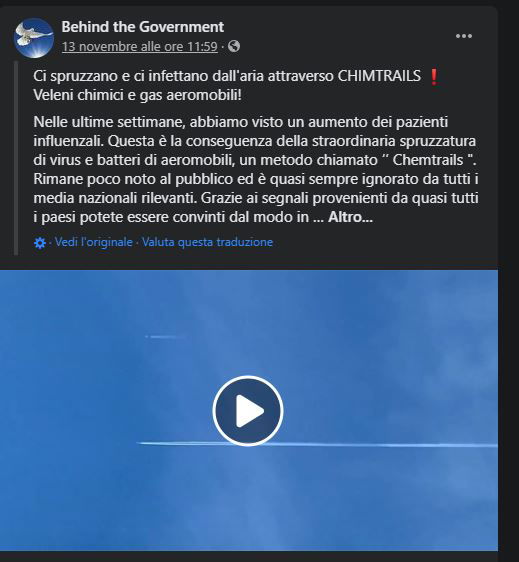The image size is (519, 562).
Task: Click the paragraph starting Nelle ultime settimane
Action: click(256, 169)
